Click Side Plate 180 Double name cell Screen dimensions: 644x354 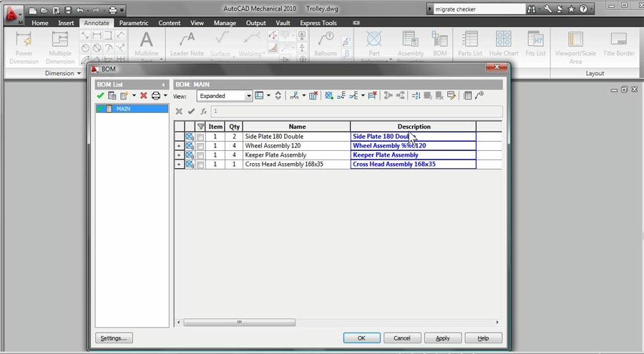[x=296, y=137]
